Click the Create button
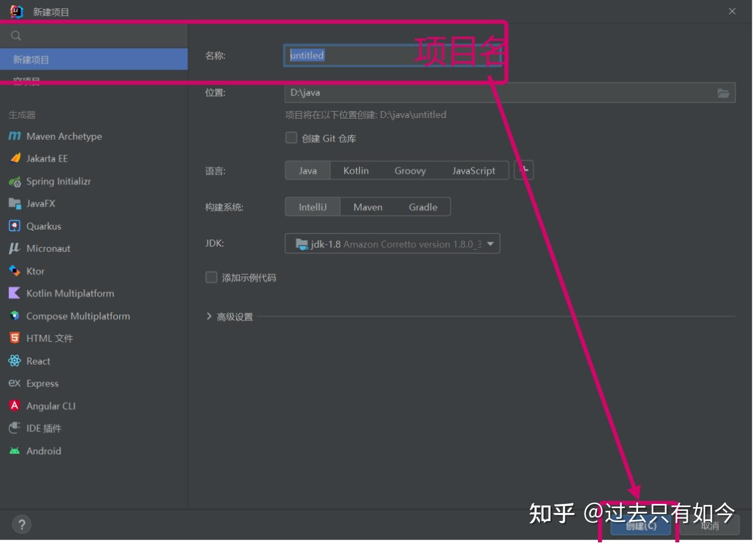This screenshot has height=545, width=756. tap(641, 525)
